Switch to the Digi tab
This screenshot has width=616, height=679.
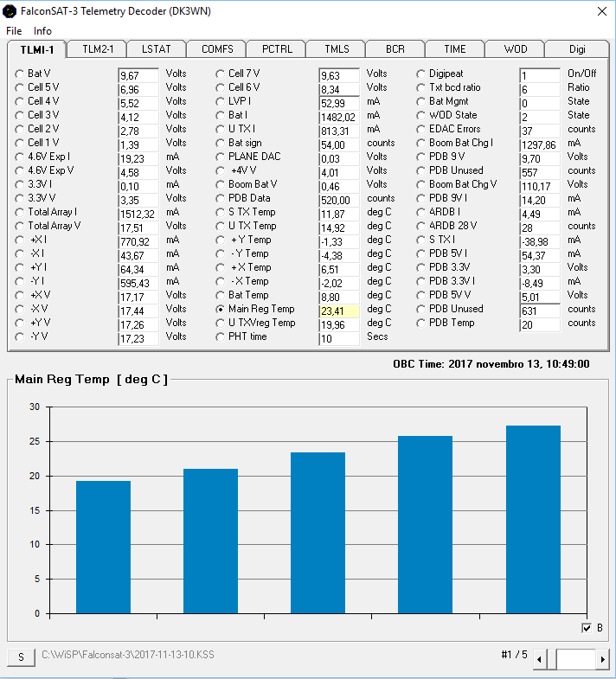pos(577,49)
